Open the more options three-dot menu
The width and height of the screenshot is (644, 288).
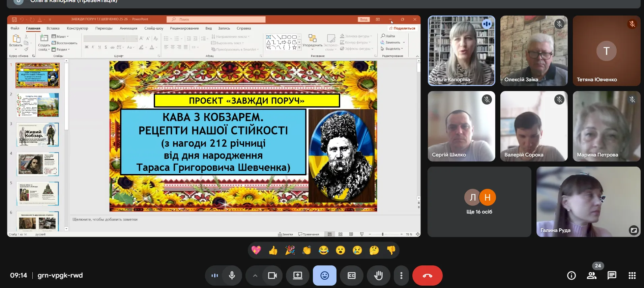click(401, 276)
